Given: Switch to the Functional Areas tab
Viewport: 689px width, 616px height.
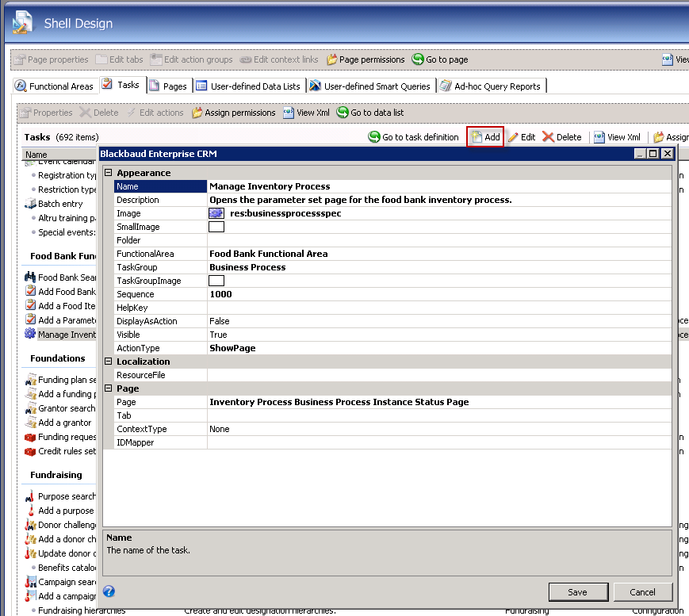Looking at the screenshot, I should [54, 86].
